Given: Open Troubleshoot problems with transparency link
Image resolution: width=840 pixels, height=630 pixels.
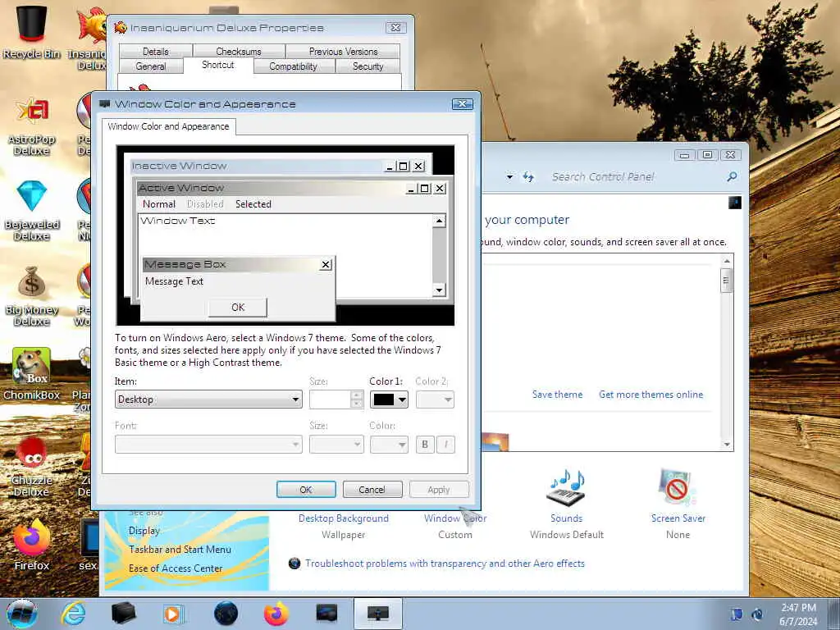Looking at the screenshot, I should pos(445,563).
